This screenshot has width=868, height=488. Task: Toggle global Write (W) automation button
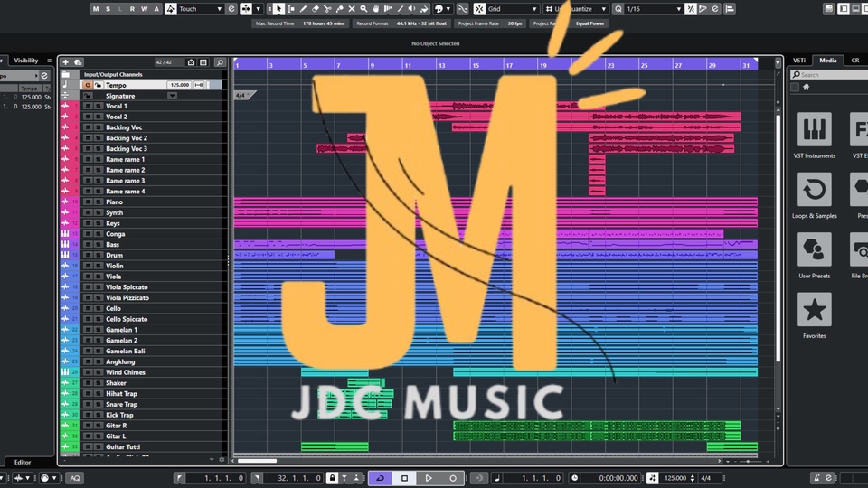click(145, 9)
